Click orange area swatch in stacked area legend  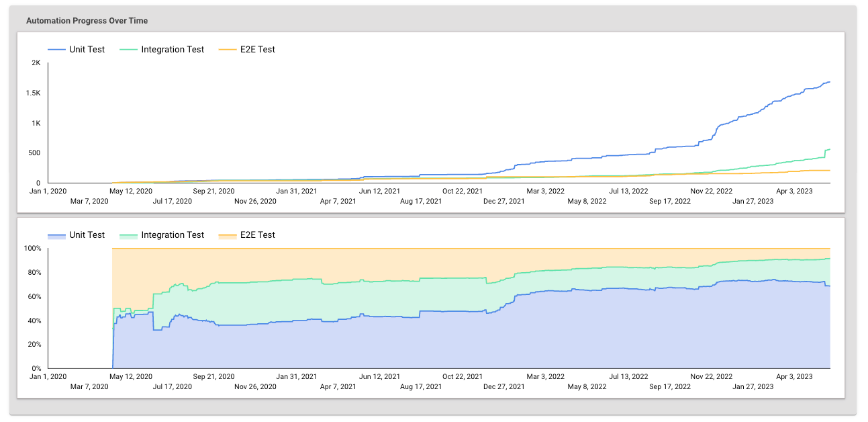(x=227, y=236)
